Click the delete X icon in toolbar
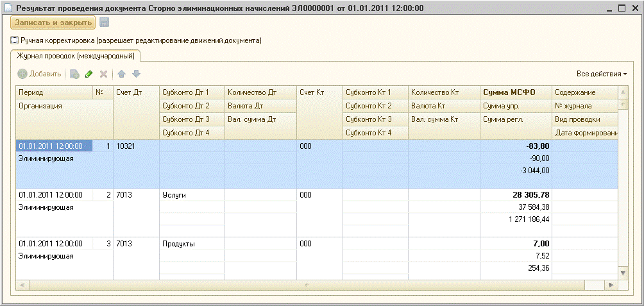Image resolution: width=644 pixels, height=306 pixels. tap(103, 74)
